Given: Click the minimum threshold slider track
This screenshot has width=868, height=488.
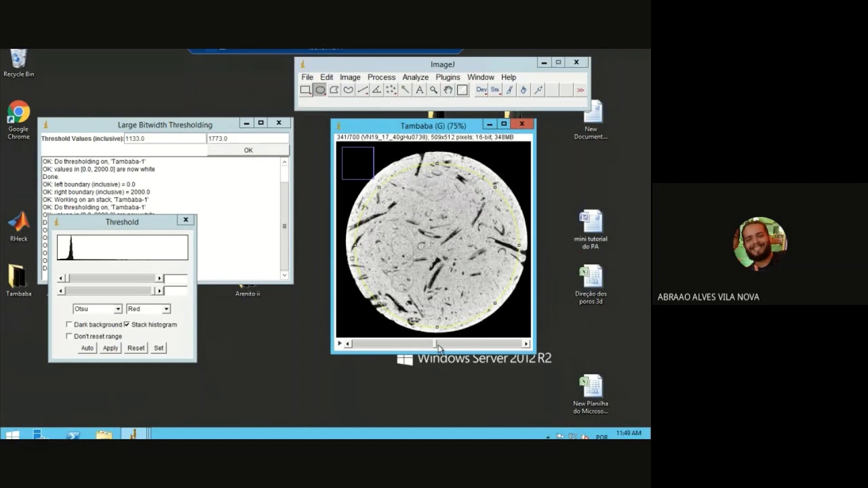Looking at the screenshot, I should pos(111,279).
